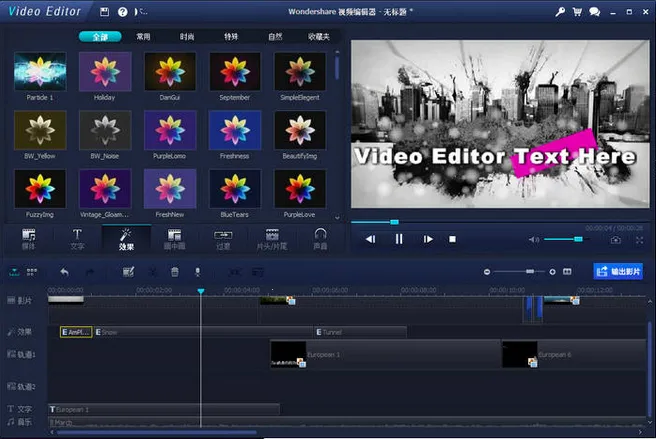Viewport: 656px width, 439px height.
Task: Click the save icon in title bar
Action: (x=106, y=12)
